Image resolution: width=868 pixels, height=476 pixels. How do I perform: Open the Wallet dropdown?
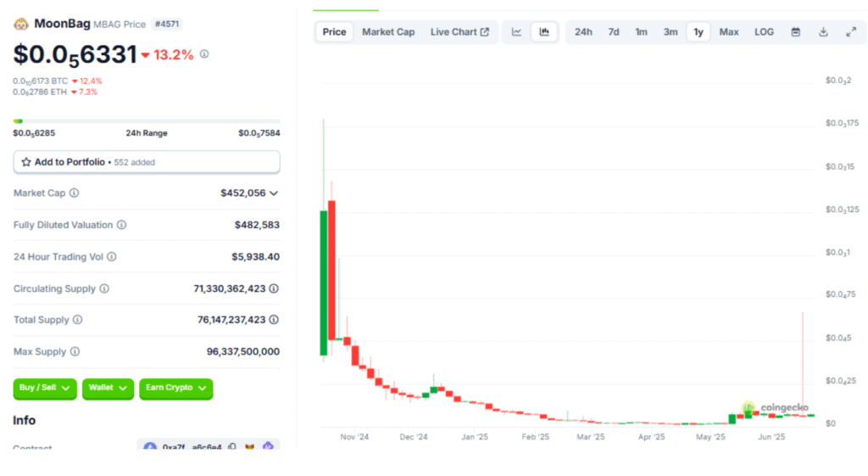pos(108,388)
